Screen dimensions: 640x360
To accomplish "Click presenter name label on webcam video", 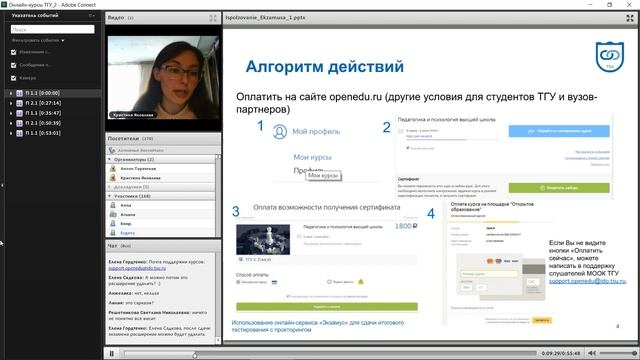I will (x=133, y=115).
